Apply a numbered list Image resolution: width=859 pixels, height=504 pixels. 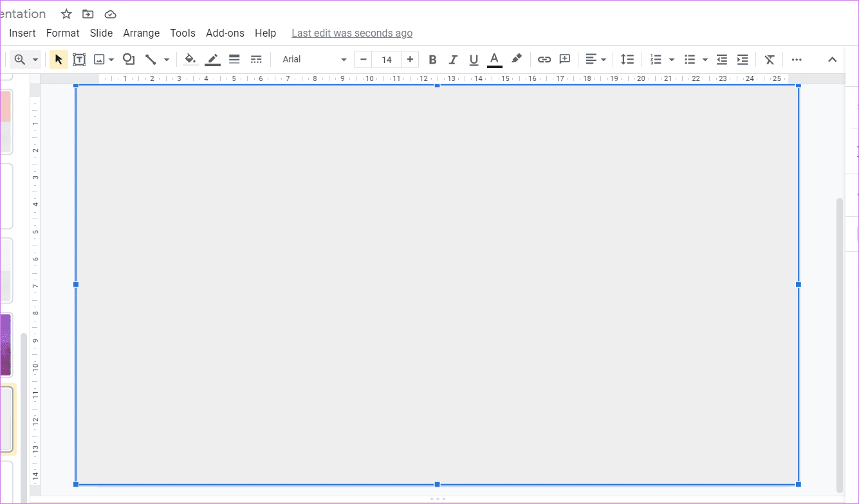pos(656,60)
